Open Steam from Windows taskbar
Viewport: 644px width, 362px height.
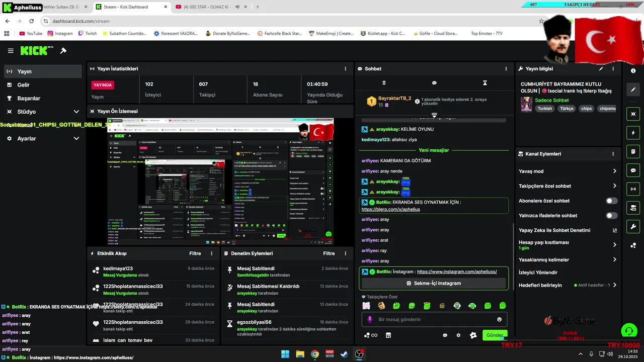344,354
